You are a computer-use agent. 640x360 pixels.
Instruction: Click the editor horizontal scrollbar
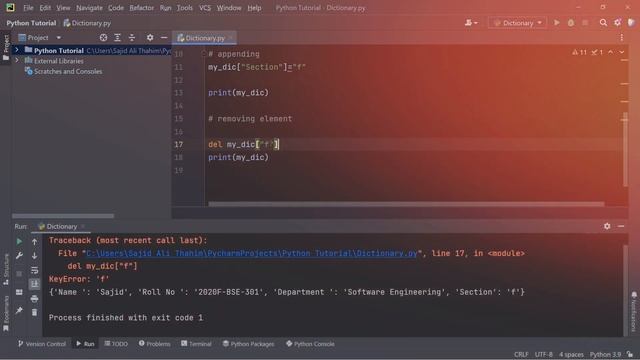tap(406, 204)
